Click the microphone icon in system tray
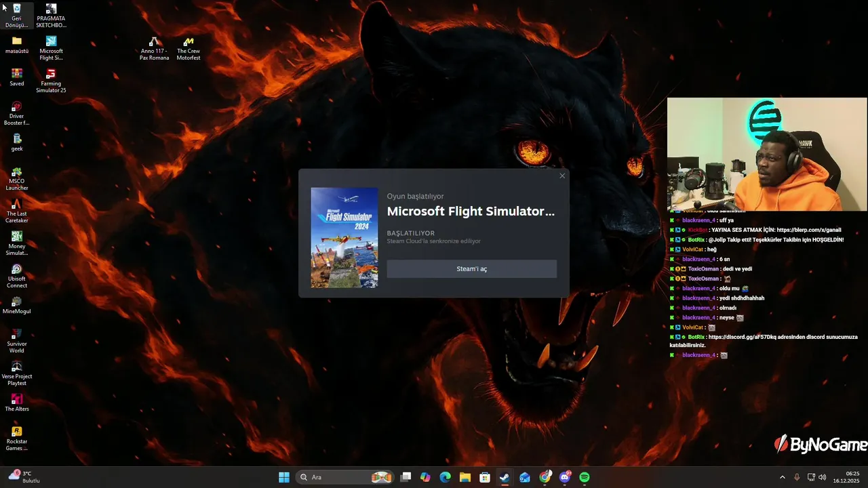The image size is (868, 488). tap(797, 477)
